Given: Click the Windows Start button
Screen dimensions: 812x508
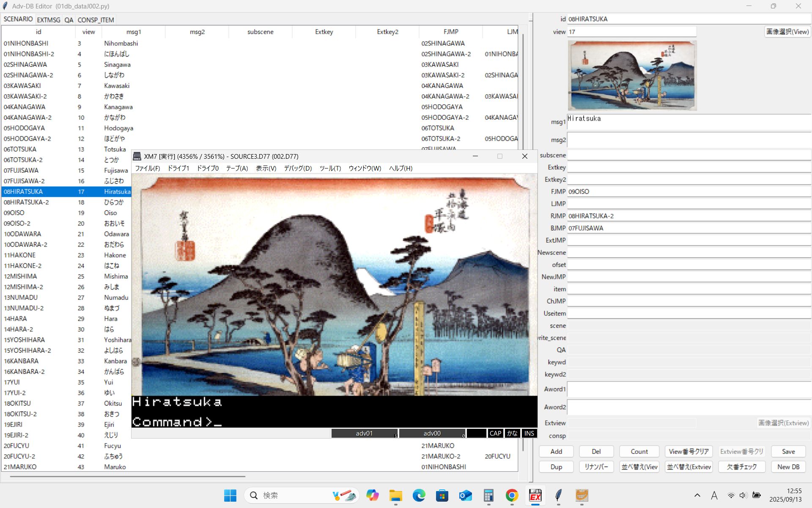Looking at the screenshot, I should coord(230,495).
